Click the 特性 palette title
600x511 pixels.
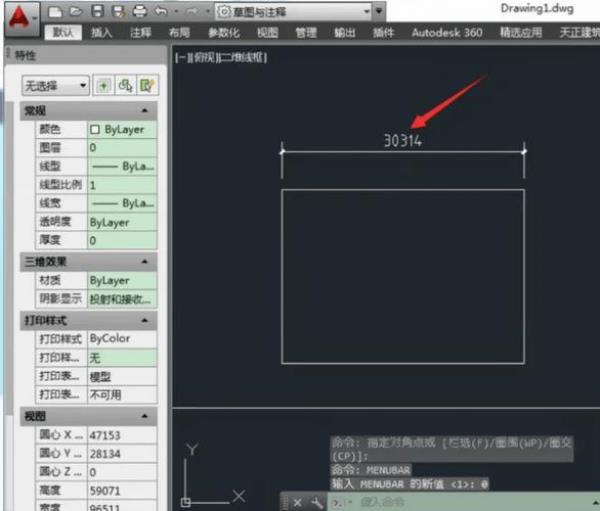coord(25,56)
